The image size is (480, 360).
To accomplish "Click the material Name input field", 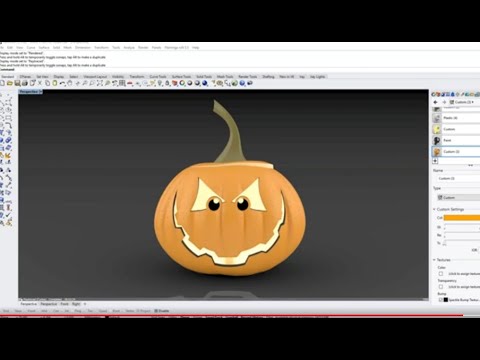I will click(x=458, y=179).
